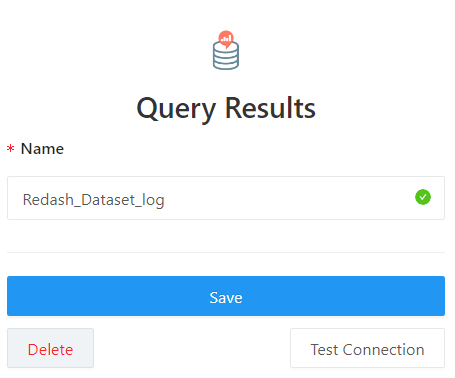
Task: Focus the Name input field
Action: [226, 198]
